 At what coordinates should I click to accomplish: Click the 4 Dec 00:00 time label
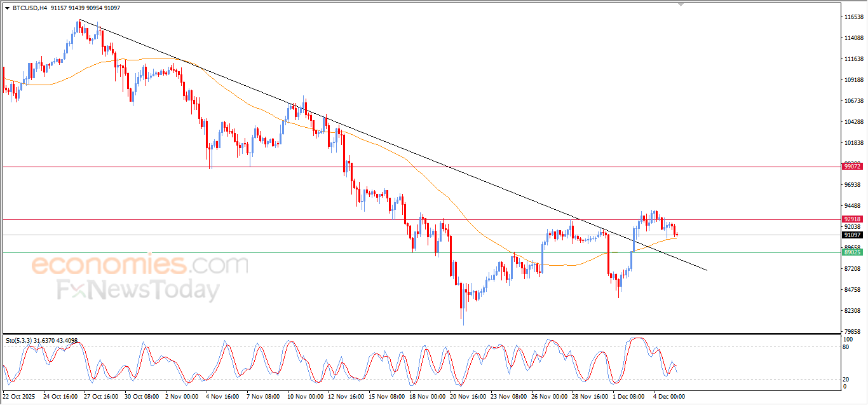670,397
